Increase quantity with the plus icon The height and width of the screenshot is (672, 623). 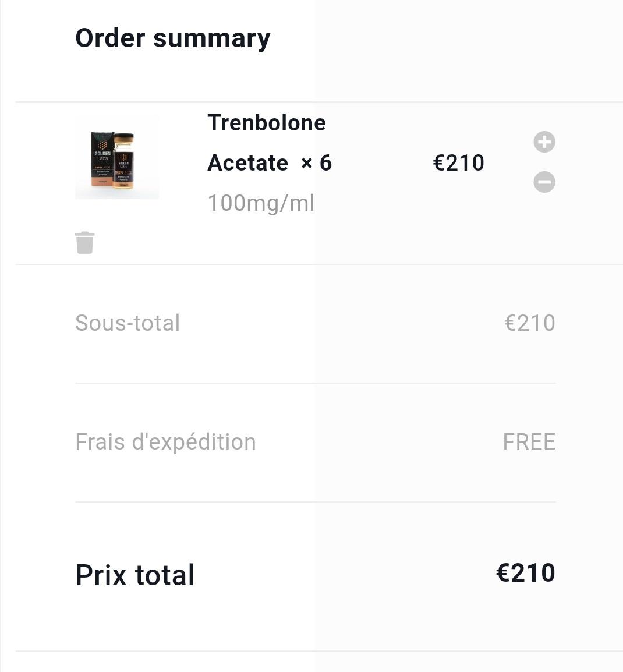pos(544,142)
